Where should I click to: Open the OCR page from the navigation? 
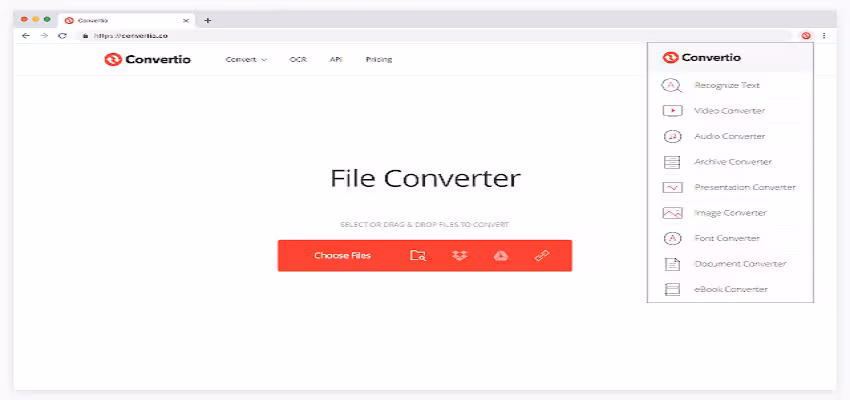tap(298, 60)
